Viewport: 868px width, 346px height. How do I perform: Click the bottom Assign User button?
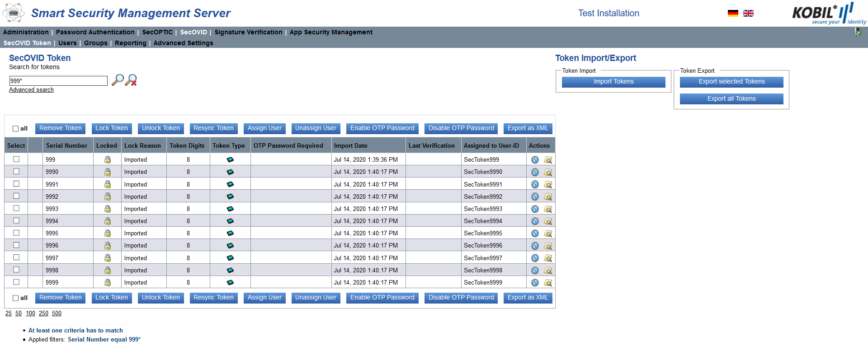coord(264,298)
